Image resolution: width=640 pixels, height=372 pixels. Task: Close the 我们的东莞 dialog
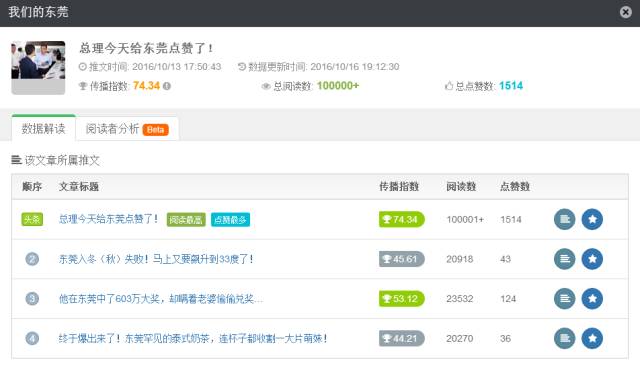625,12
